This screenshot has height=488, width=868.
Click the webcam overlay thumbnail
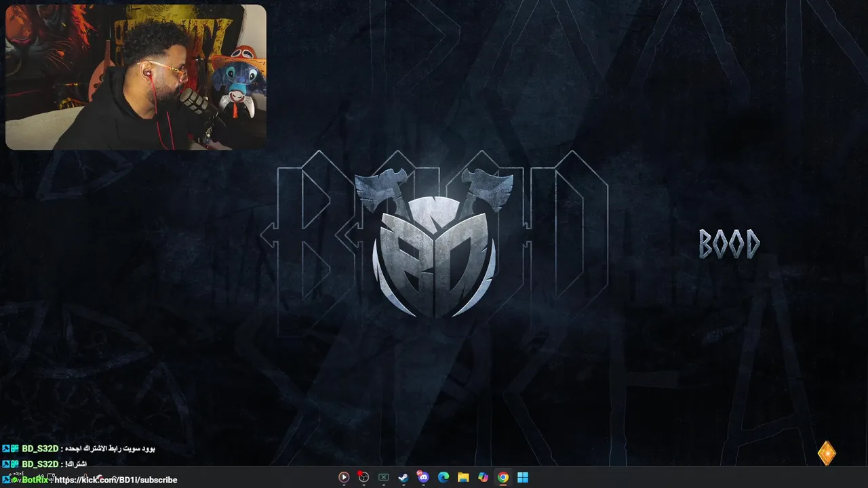point(136,77)
